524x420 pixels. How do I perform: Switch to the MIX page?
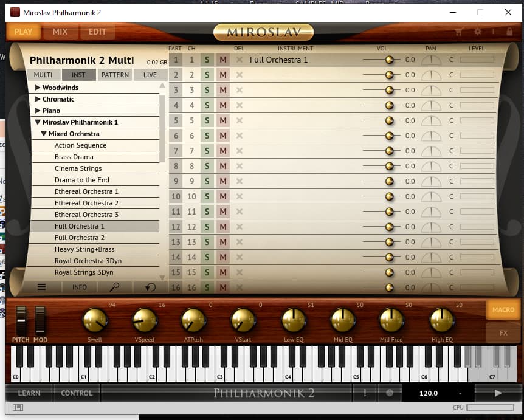[x=60, y=32]
